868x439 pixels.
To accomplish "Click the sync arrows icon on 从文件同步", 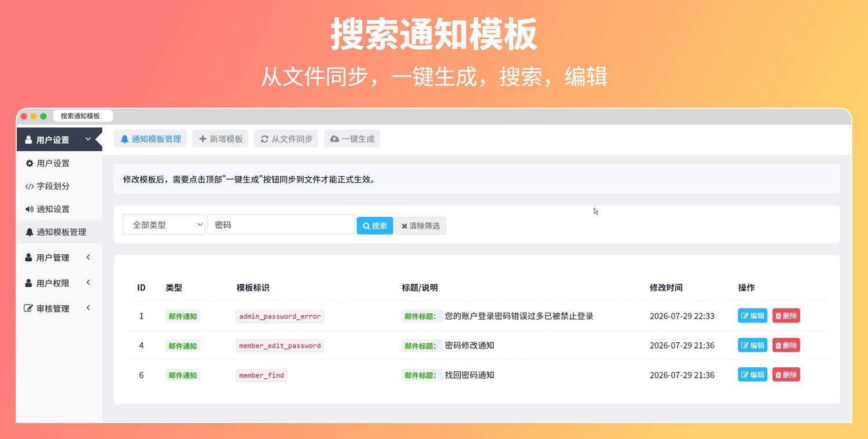I will 264,139.
